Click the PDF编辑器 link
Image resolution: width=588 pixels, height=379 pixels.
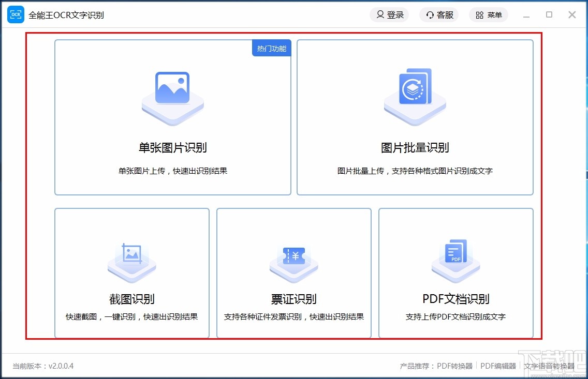(x=498, y=366)
